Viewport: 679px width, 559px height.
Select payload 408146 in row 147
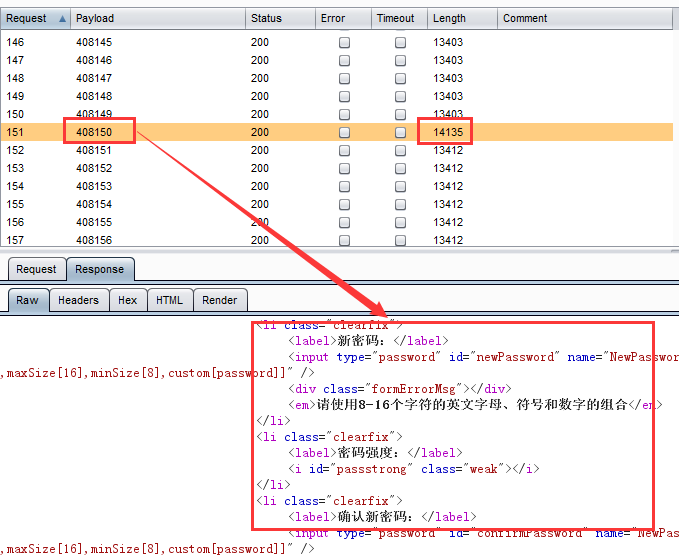tap(94, 60)
